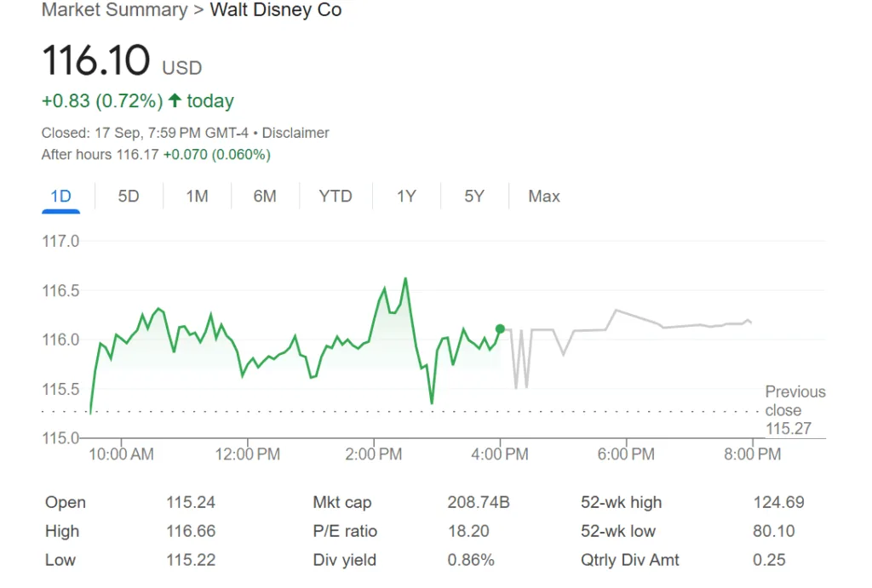Viewport: 872px width, 588px height.
Task: Open the 1Y chart view
Action: click(406, 196)
